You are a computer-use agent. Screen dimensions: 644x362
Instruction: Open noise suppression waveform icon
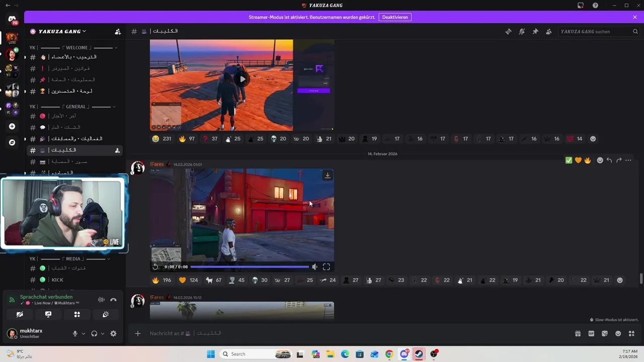[x=101, y=300]
